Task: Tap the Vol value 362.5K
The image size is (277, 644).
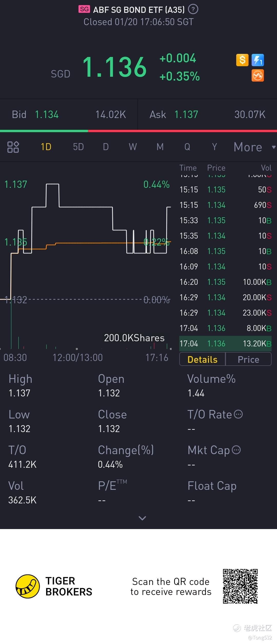Action: (23, 500)
